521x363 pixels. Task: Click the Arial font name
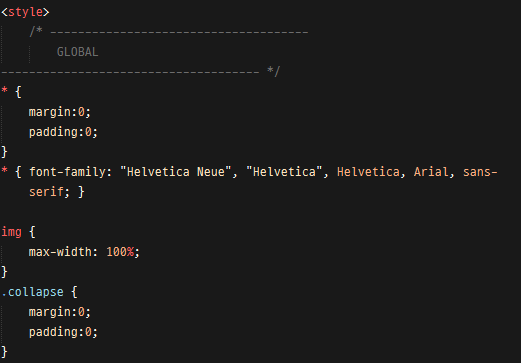(x=431, y=172)
